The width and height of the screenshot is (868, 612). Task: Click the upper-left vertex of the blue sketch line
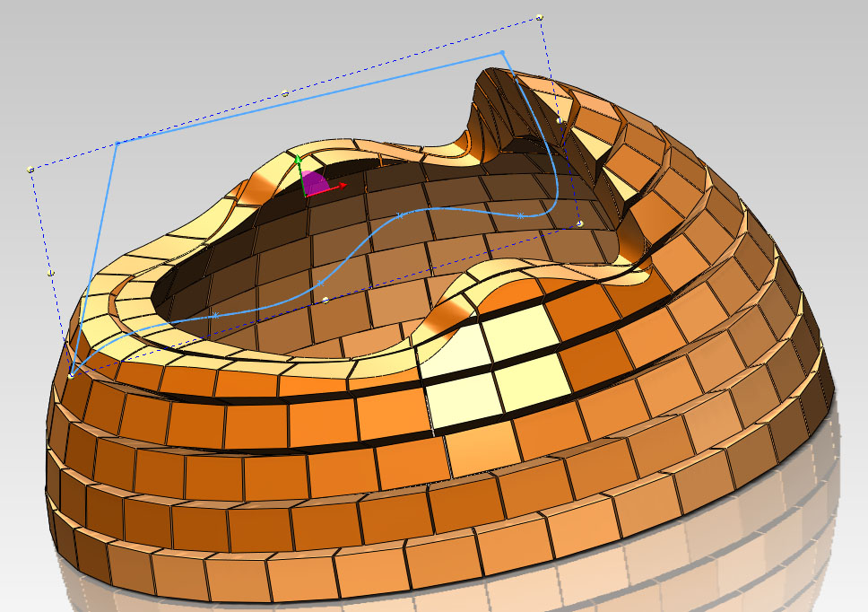pyautogui.click(x=117, y=144)
